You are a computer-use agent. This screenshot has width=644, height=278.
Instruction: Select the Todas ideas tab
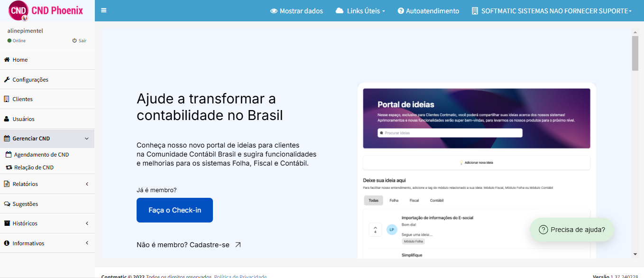click(373, 200)
